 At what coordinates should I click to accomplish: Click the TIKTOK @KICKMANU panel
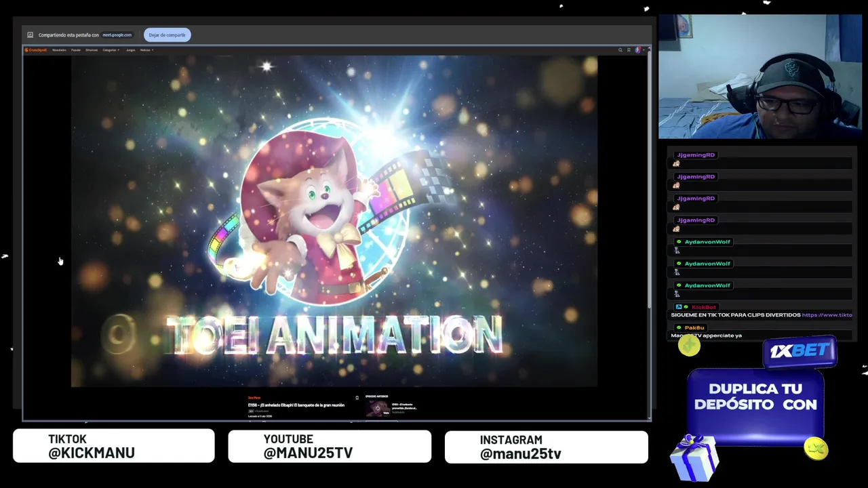(113, 446)
